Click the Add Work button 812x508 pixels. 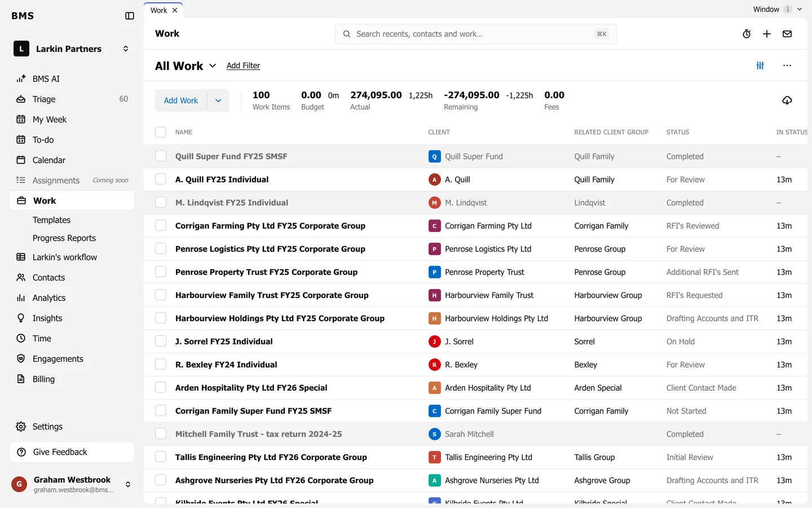(181, 100)
